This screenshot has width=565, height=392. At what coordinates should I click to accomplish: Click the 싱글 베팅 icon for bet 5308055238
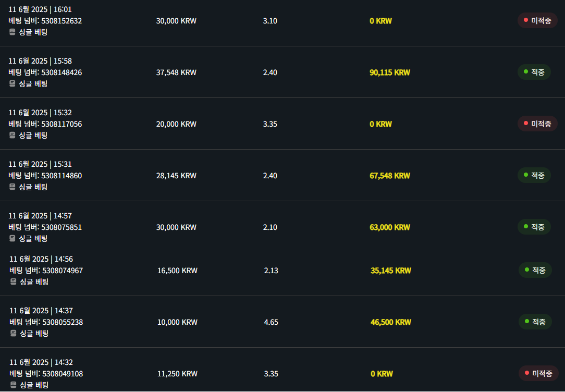pyautogui.click(x=14, y=334)
